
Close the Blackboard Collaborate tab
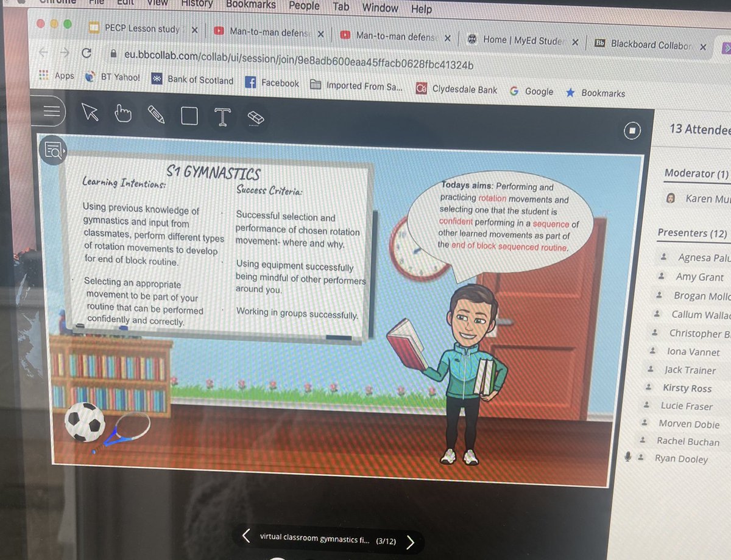click(x=704, y=46)
